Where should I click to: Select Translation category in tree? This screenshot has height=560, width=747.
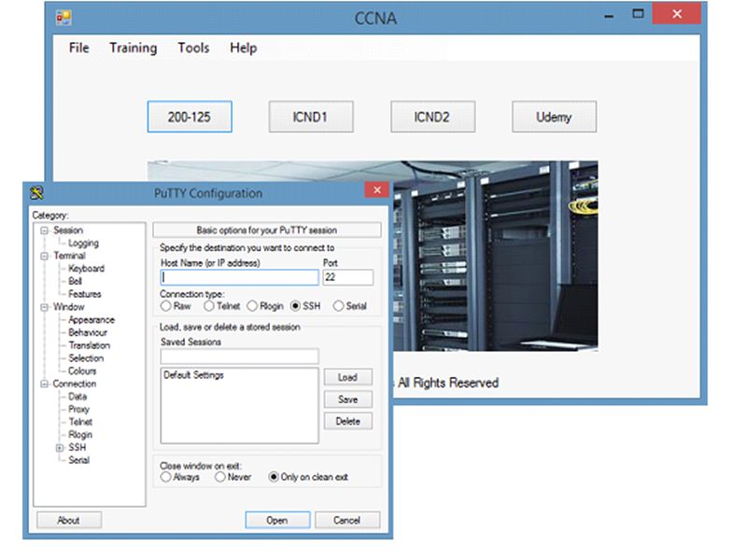coord(89,345)
